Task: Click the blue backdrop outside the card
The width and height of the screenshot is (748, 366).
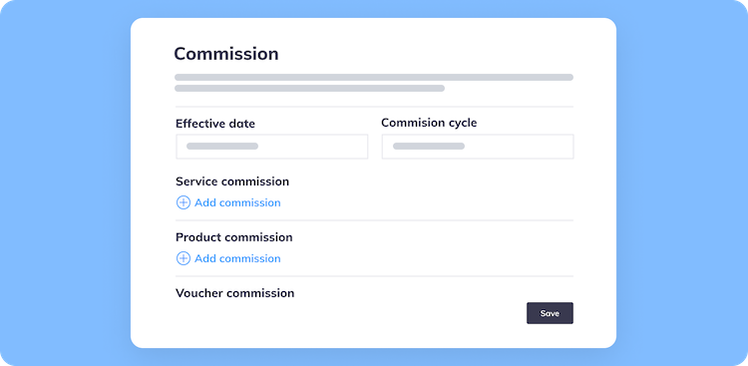Action: (x=64, y=181)
